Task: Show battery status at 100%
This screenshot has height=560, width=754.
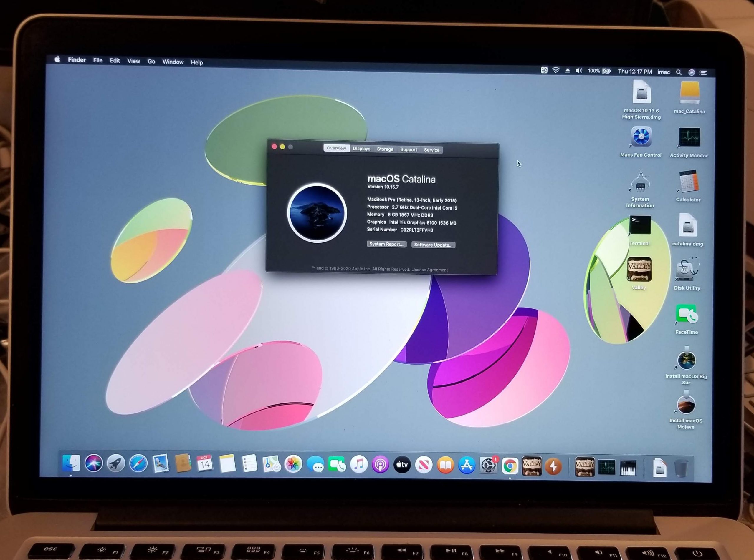Action: 599,71
